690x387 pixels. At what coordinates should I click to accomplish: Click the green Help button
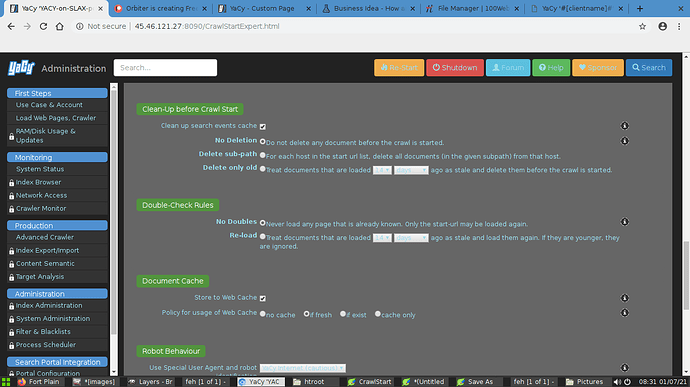(x=551, y=68)
